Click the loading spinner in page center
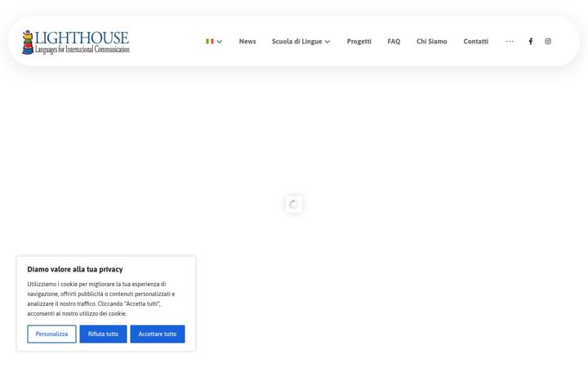The image size is (588, 368). [x=294, y=204]
